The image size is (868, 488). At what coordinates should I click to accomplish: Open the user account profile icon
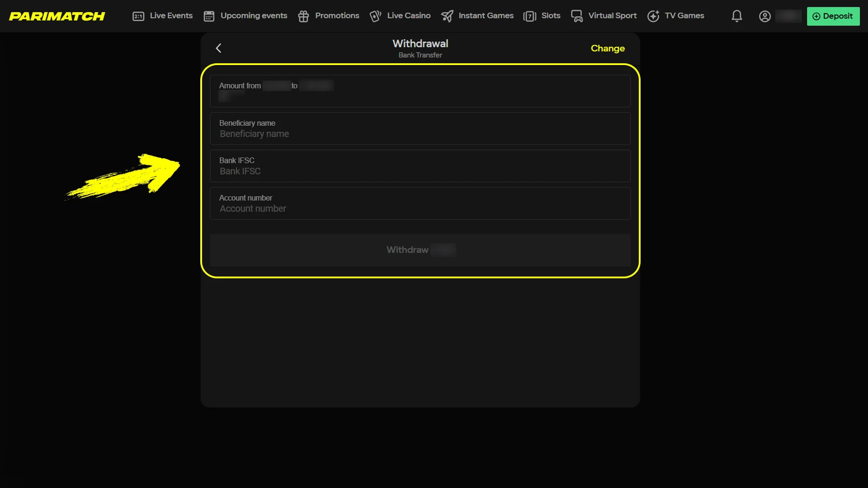764,16
